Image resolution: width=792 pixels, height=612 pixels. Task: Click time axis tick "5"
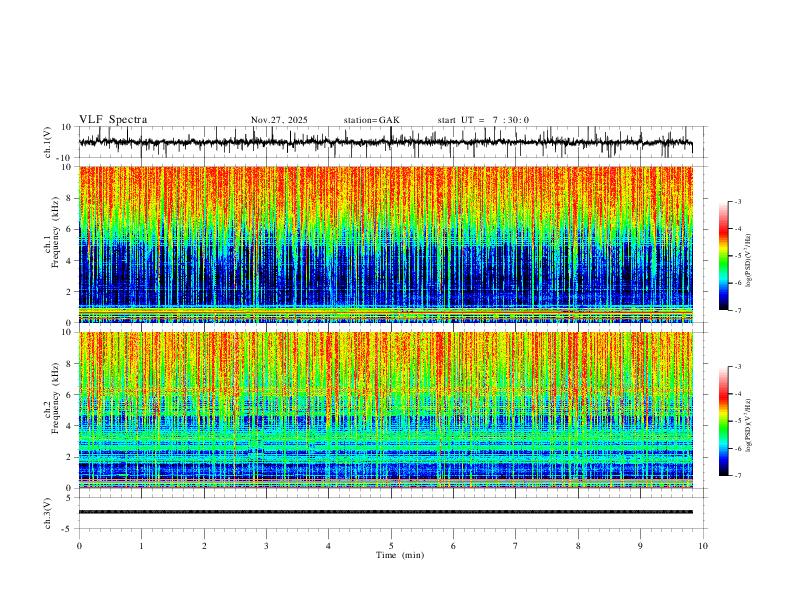(x=391, y=546)
